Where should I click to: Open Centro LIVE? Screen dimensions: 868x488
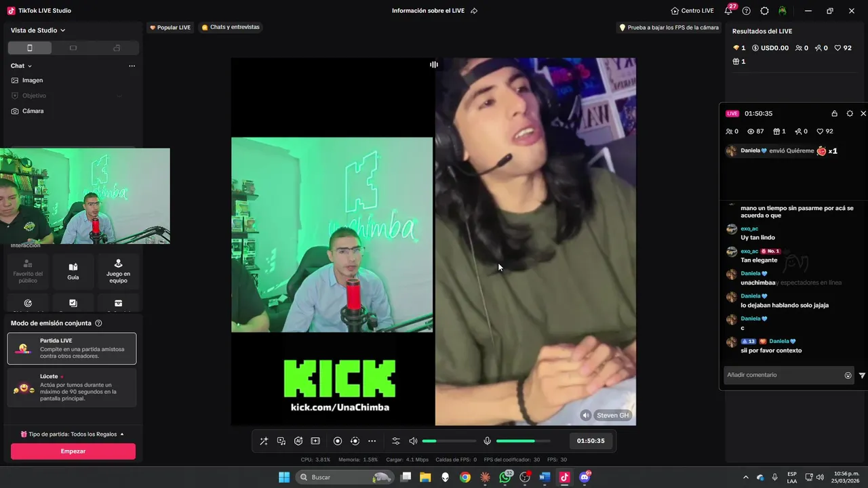692,11
